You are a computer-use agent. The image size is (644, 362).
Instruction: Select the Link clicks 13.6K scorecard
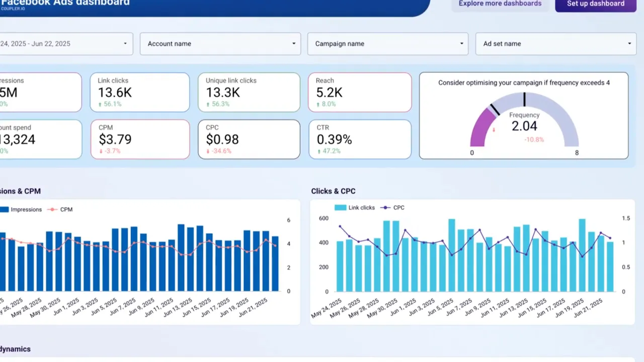140,93
